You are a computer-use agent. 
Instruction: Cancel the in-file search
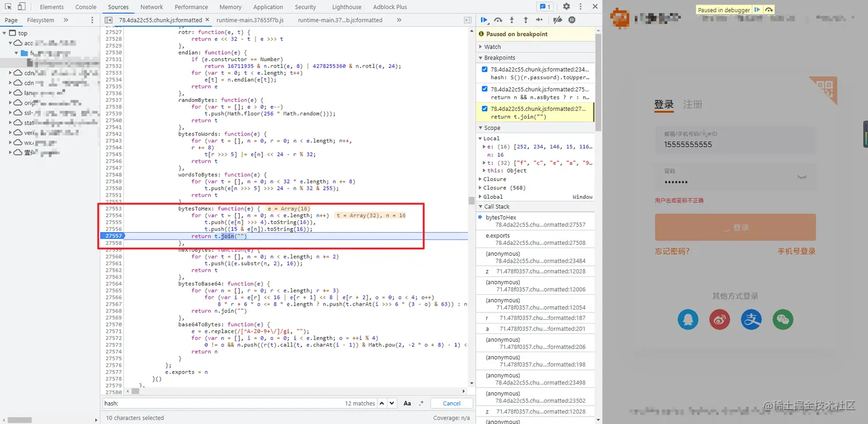point(451,403)
